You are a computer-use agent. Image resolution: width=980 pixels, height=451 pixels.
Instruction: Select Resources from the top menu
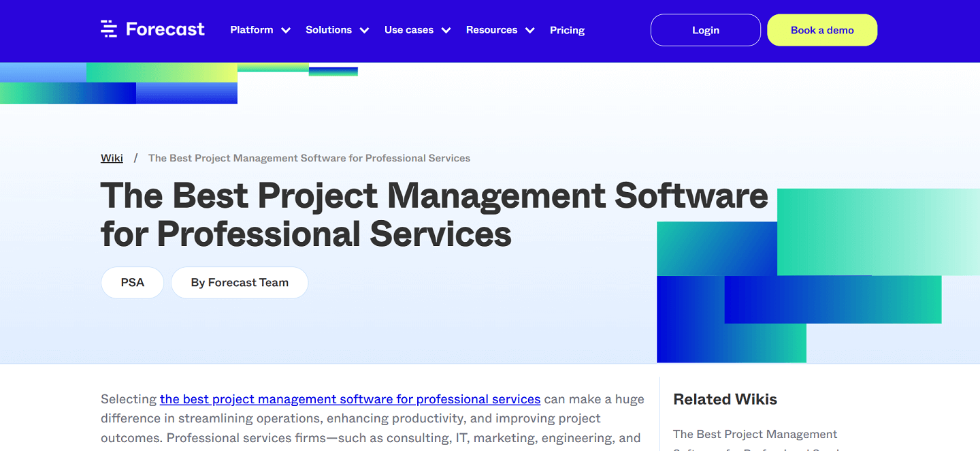coord(491,30)
